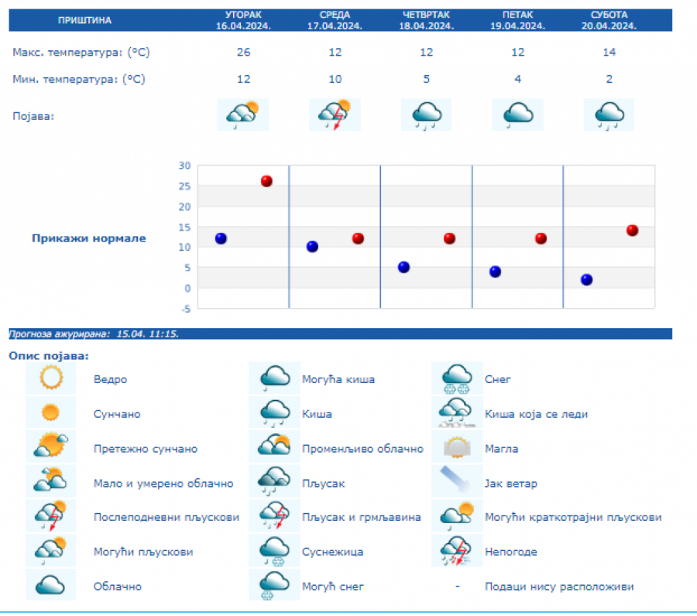Click the Променљиво облачно legend icon

pyautogui.click(x=274, y=448)
